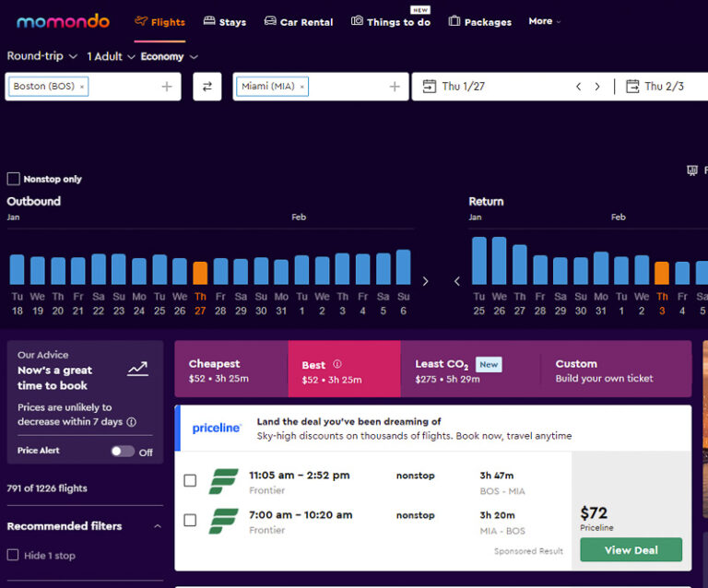Tick the Hide 1 stop filter

click(x=13, y=555)
